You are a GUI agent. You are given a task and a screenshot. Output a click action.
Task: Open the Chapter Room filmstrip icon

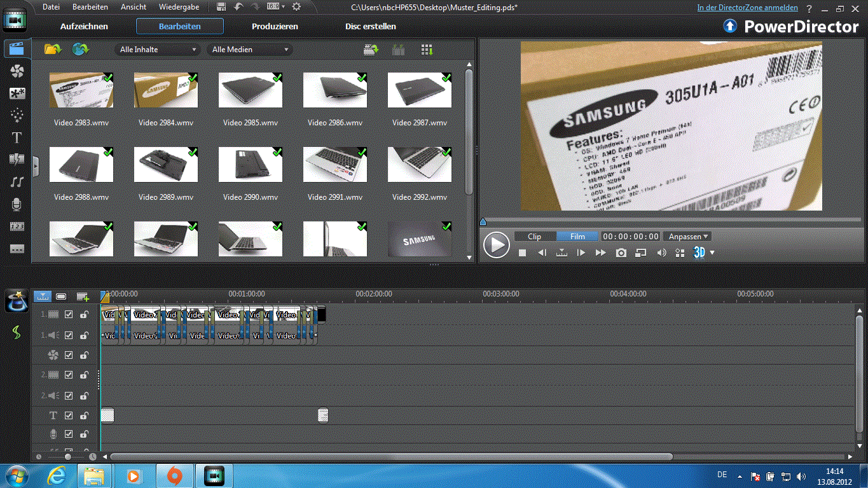coord(17,227)
